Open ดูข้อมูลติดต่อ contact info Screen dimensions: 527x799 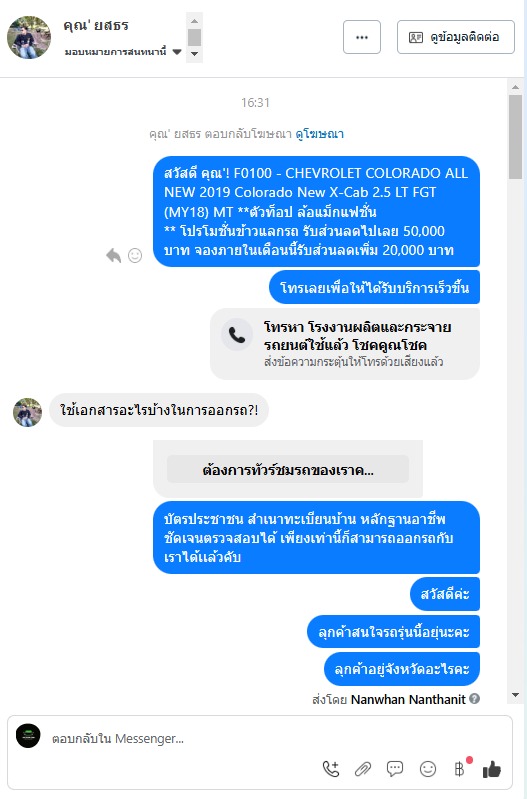[x=456, y=37]
